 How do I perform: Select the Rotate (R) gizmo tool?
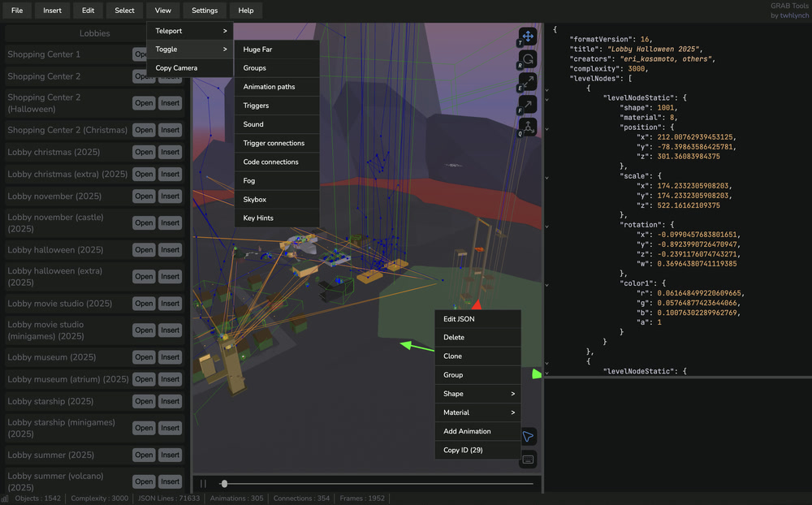click(527, 58)
